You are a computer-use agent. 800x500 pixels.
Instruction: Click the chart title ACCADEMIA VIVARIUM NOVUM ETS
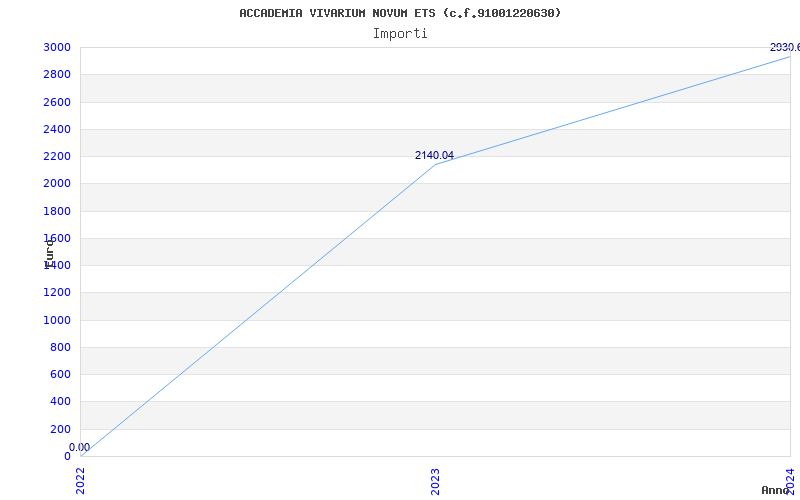[x=400, y=13]
